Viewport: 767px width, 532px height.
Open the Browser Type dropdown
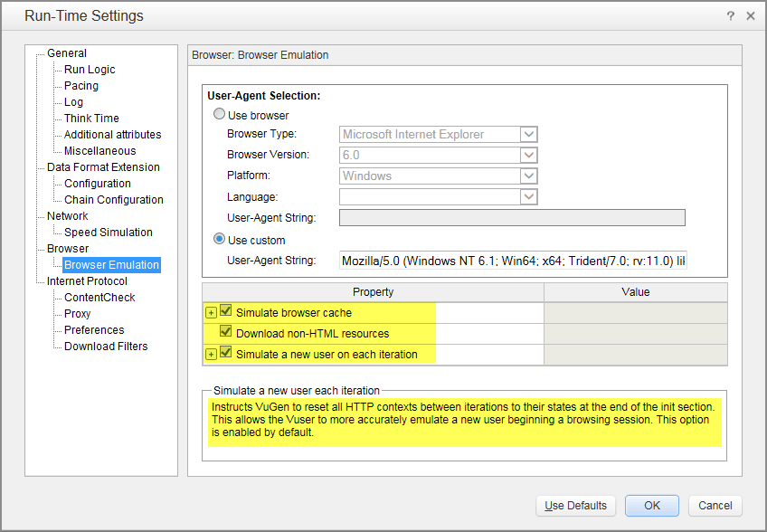click(529, 135)
